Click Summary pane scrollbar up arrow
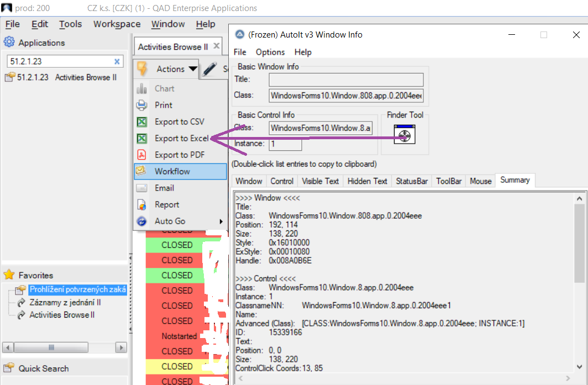 tap(579, 198)
